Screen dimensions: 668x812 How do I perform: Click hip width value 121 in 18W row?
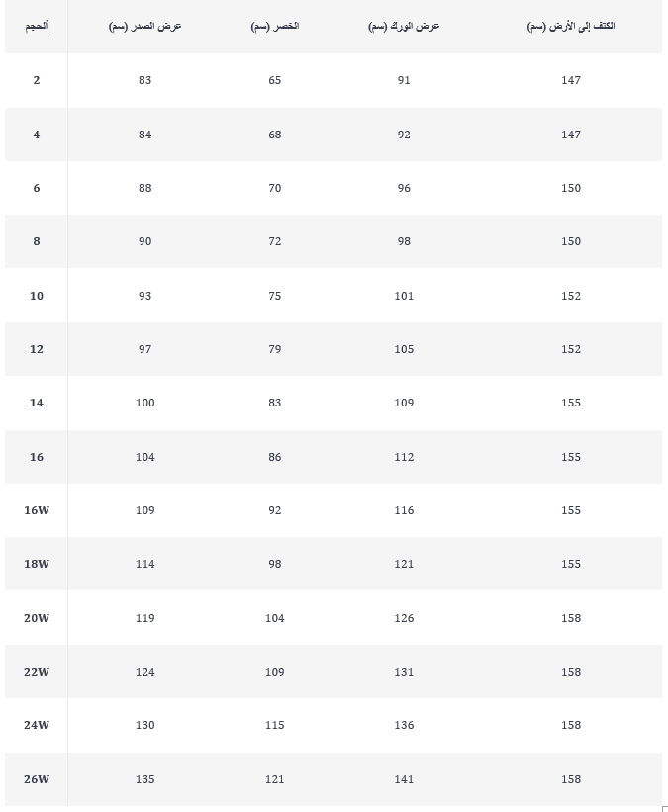pyautogui.click(x=404, y=564)
